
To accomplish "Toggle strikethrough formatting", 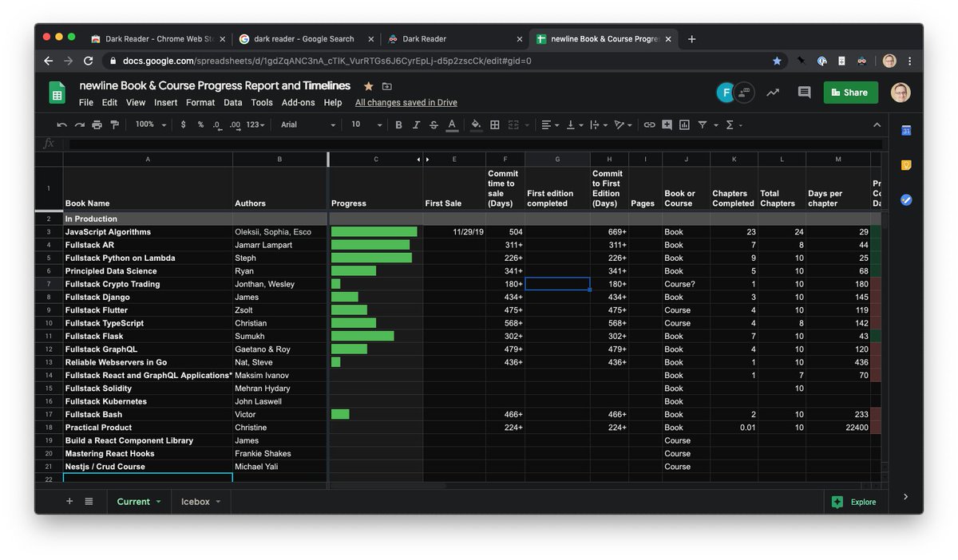I will point(433,124).
